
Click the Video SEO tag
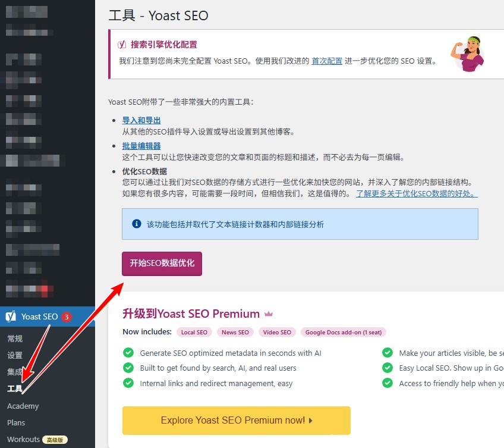click(x=277, y=332)
